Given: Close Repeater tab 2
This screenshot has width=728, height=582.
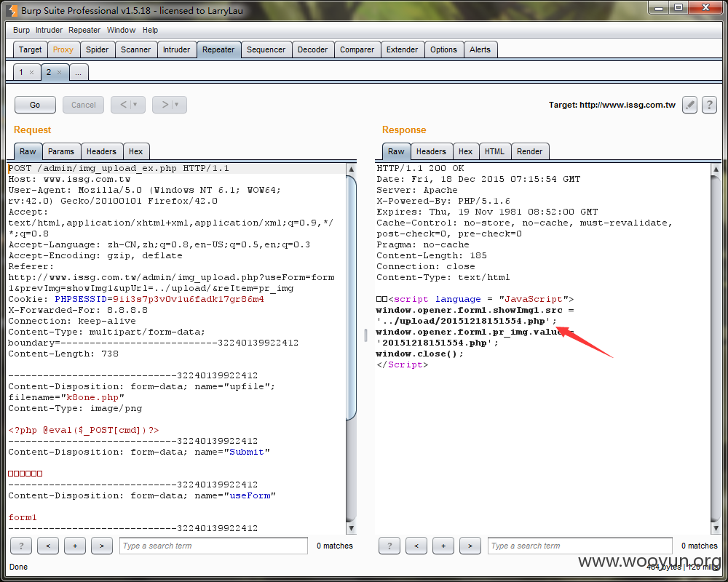Looking at the screenshot, I should 59,73.
